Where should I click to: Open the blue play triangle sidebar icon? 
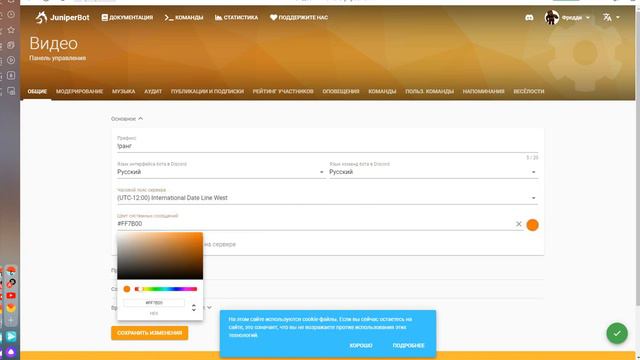pyautogui.click(x=11, y=336)
